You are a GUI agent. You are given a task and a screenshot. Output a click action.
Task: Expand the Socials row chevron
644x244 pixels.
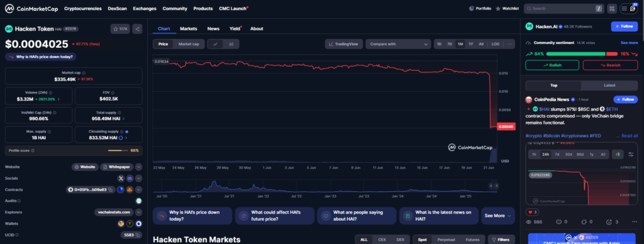pyautogui.click(x=139, y=178)
